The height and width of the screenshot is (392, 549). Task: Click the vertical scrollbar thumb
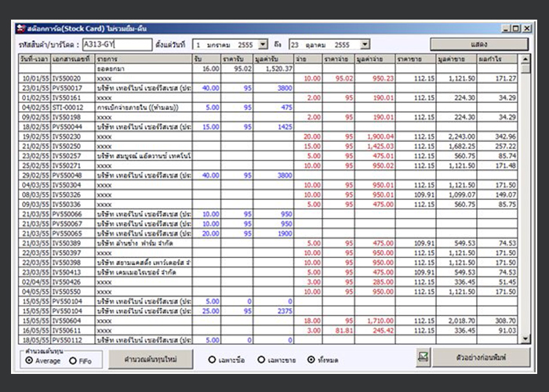pos(525,68)
